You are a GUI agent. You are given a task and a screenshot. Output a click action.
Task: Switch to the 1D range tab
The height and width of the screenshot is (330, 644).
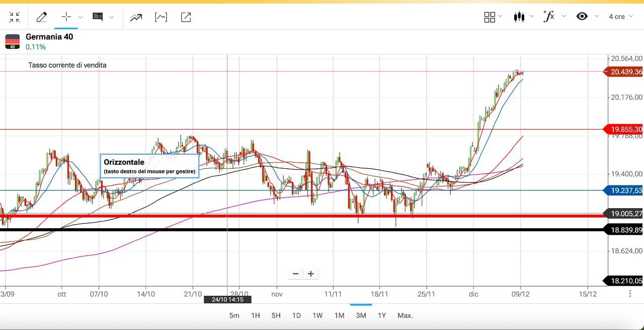click(296, 315)
